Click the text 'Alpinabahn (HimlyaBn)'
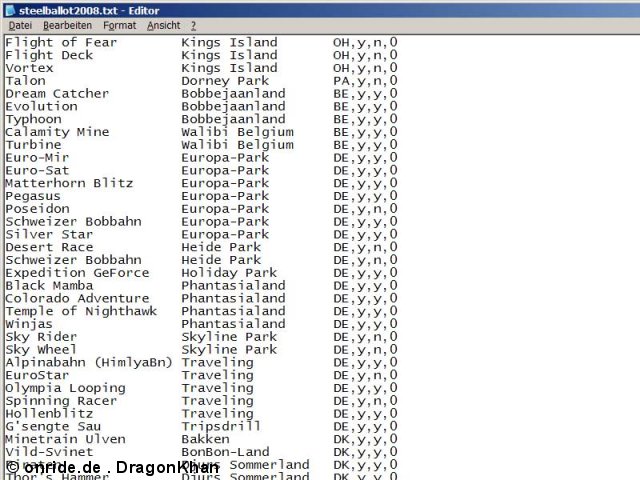This screenshot has height=480, width=640. [89, 362]
